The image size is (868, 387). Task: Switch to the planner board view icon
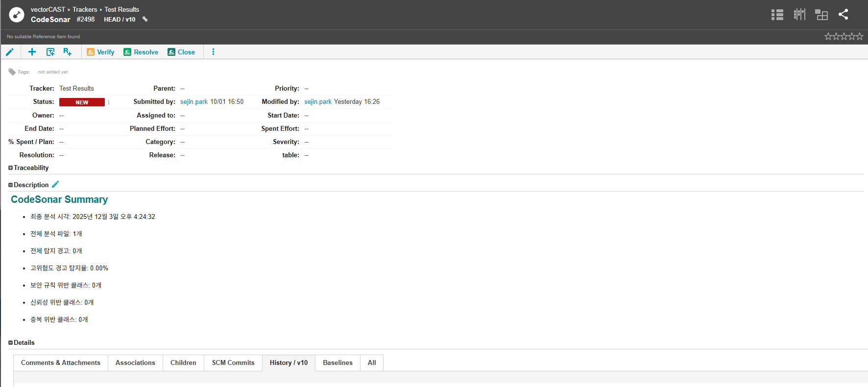799,15
